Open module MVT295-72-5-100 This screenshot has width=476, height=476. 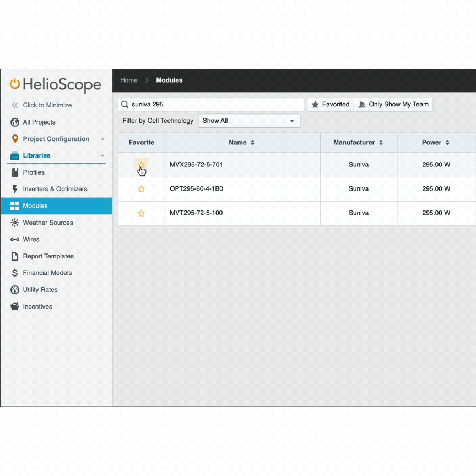(196, 213)
